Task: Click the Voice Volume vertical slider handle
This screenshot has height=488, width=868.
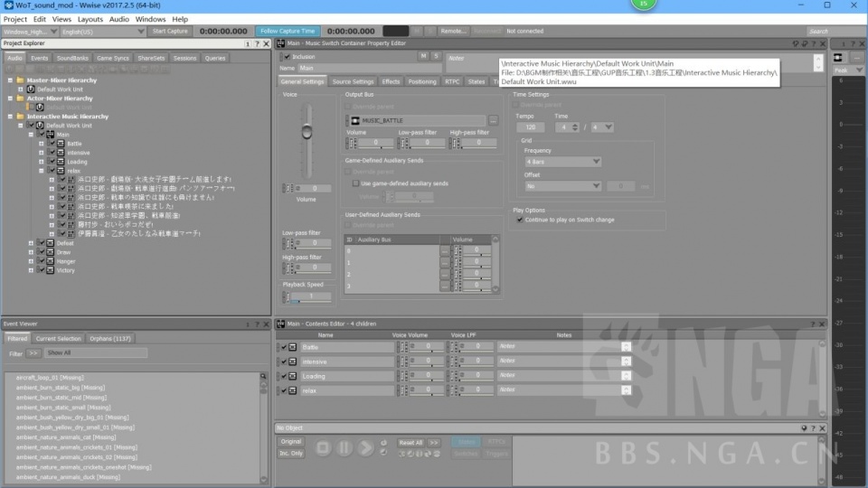Action: coord(307,132)
